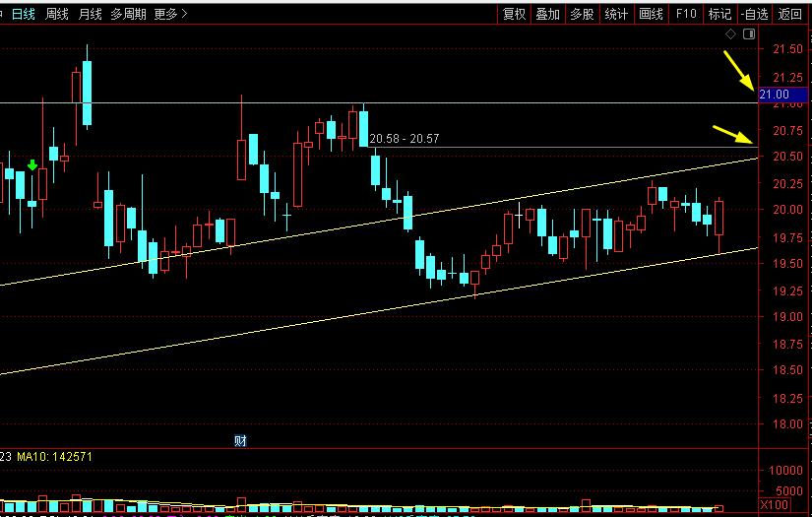
Task: Click the 20.75 price axis label
Action: pos(787,131)
